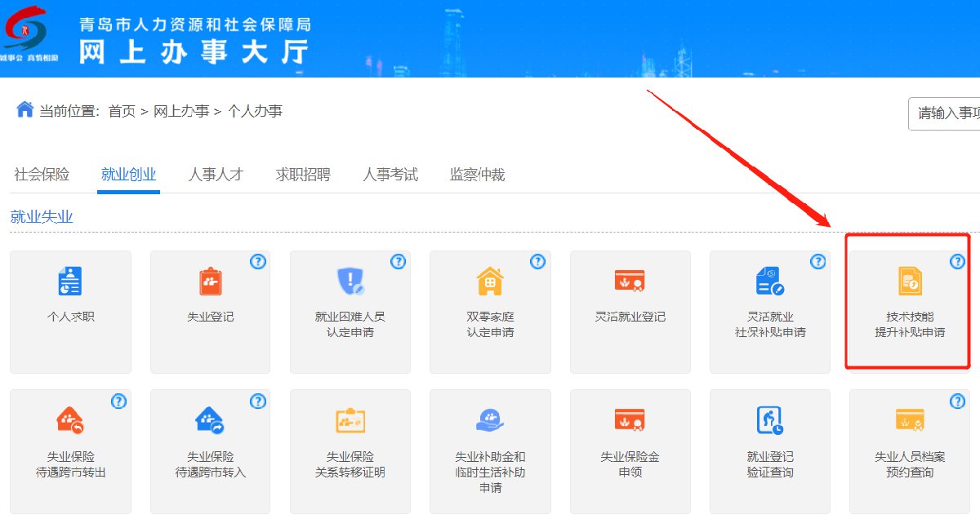Switch to the 人事人才 tab
The height and width of the screenshot is (519, 980).
click(216, 175)
